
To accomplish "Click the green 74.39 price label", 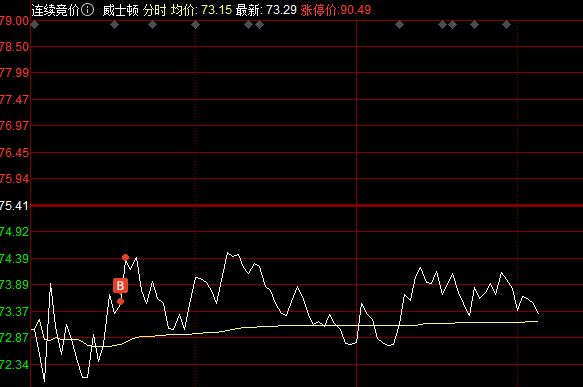I will pyautogui.click(x=14, y=259).
